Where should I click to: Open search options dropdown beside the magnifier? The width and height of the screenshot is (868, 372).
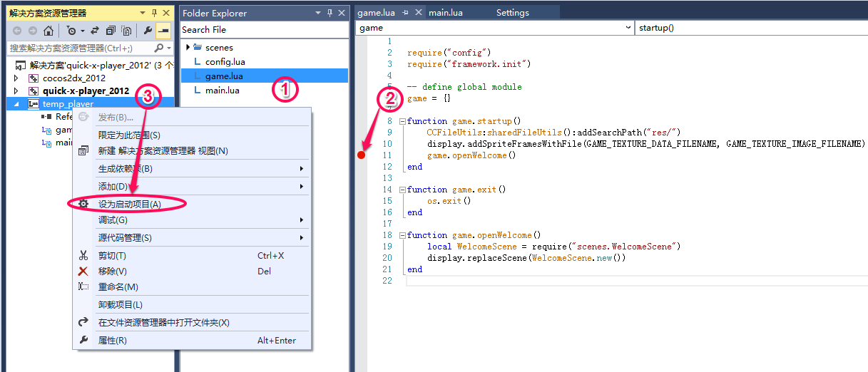coord(168,48)
